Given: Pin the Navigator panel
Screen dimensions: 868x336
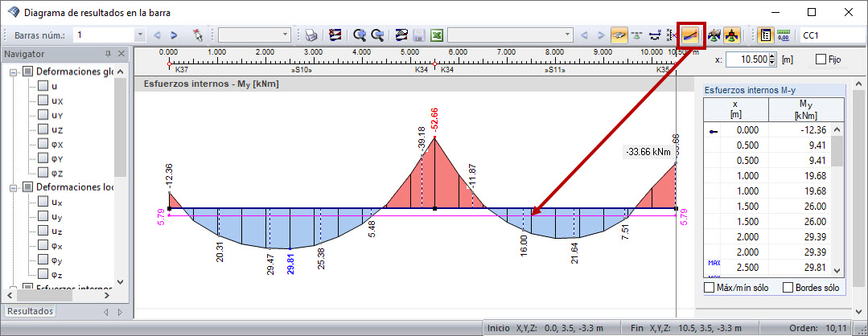Looking at the screenshot, I should (109, 54).
